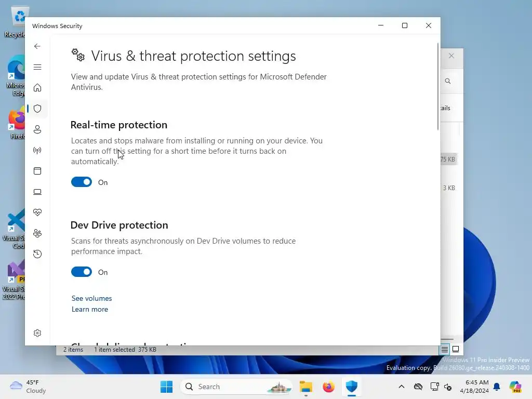Show hidden tray icons chevron
The width and height of the screenshot is (532, 399).
402,387
